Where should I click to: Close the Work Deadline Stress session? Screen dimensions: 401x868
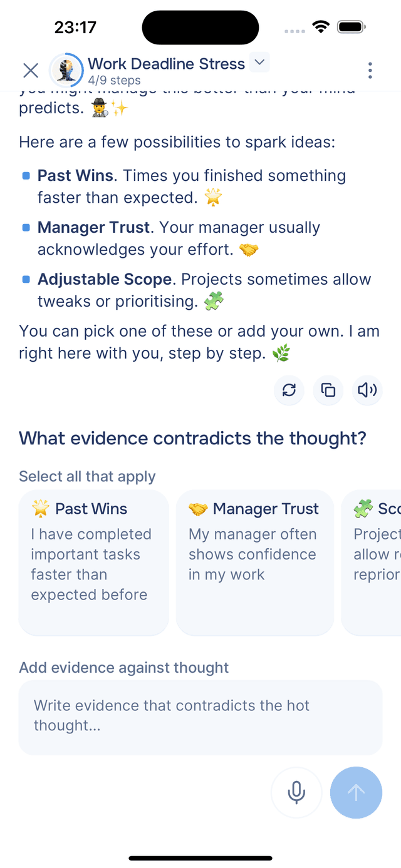[x=31, y=70]
